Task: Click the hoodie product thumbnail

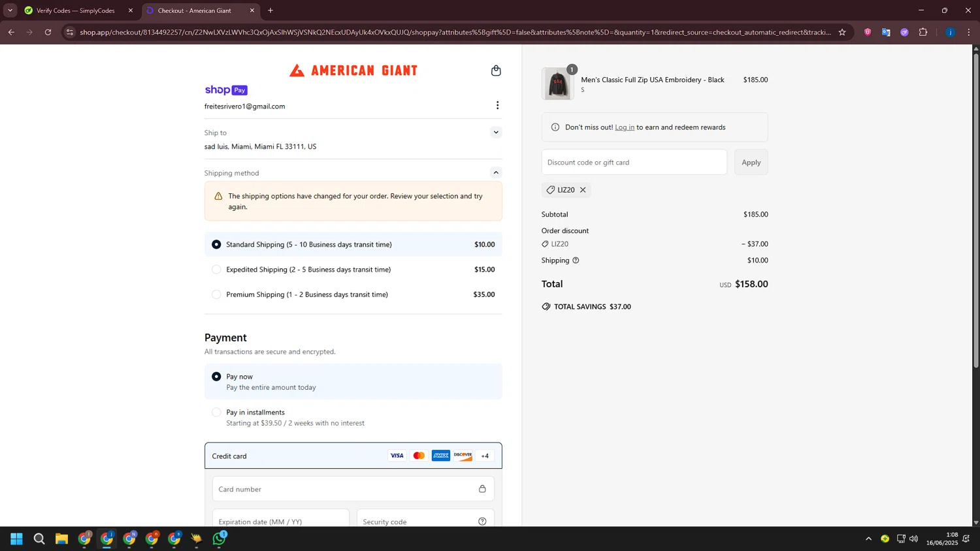Action: click(x=558, y=84)
